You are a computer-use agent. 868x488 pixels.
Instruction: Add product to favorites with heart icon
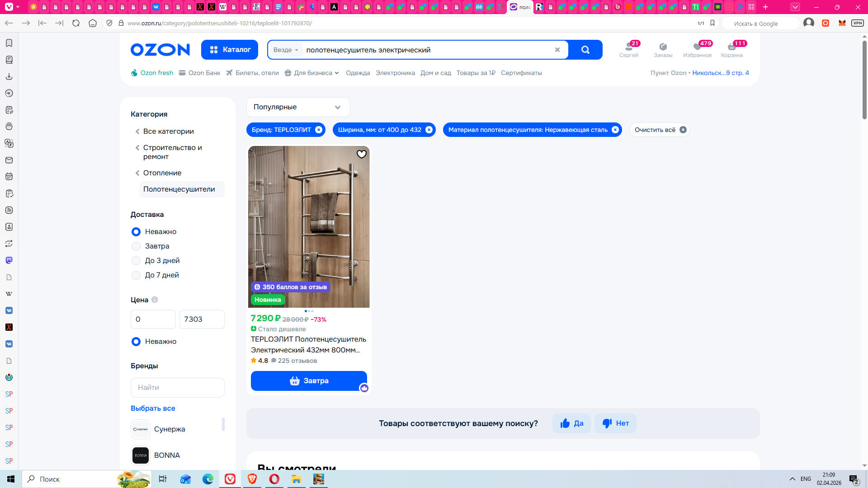click(x=361, y=154)
